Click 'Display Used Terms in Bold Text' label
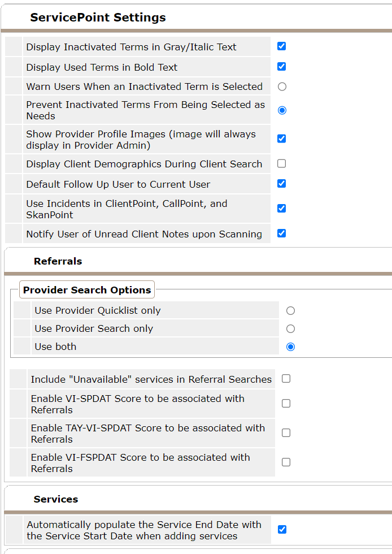 coord(102,67)
